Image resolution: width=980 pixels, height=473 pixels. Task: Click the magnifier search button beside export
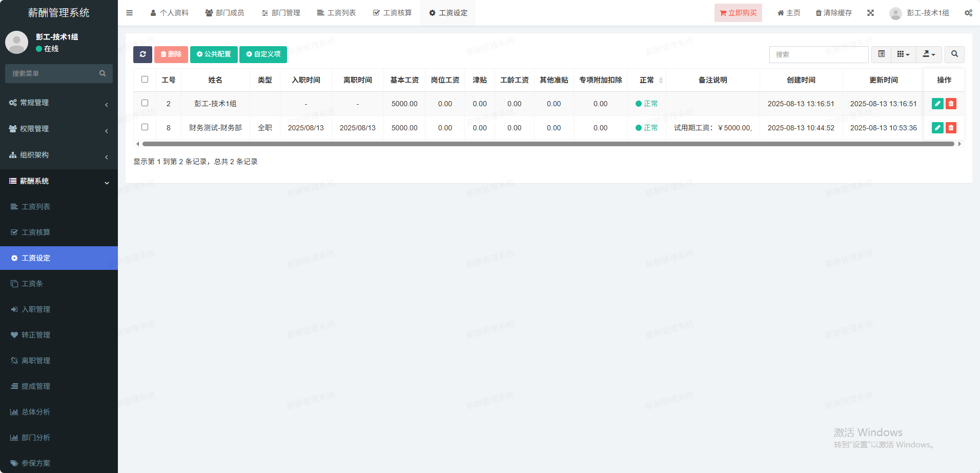[954, 54]
